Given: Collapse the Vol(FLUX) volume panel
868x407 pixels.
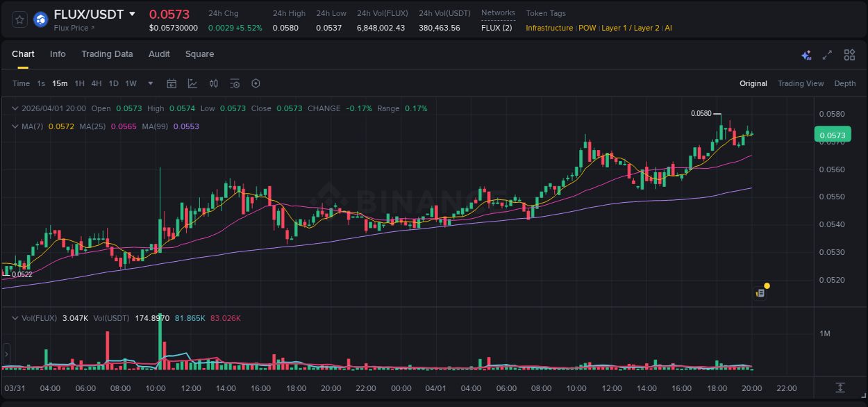Looking at the screenshot, I should (15, 317).
